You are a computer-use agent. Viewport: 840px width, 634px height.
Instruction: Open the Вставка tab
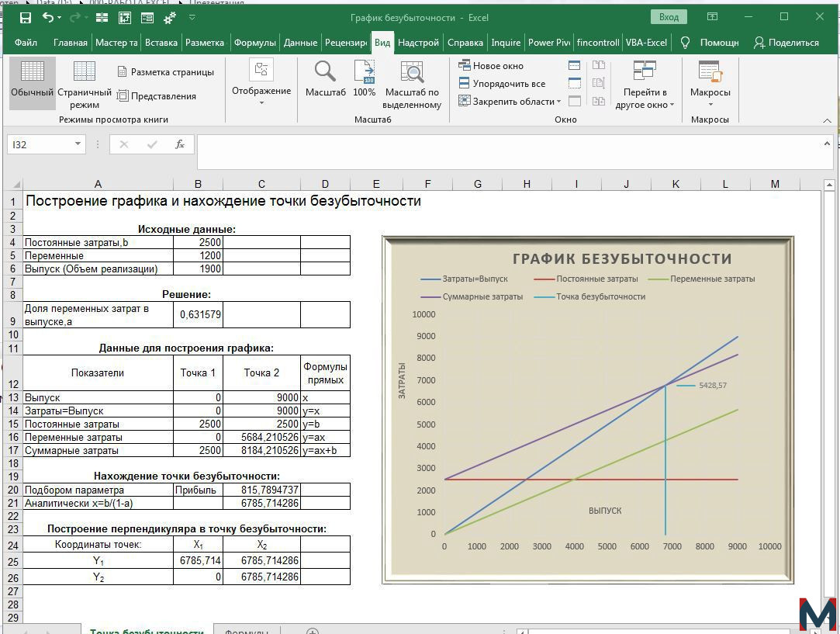[x=161, y=43]
